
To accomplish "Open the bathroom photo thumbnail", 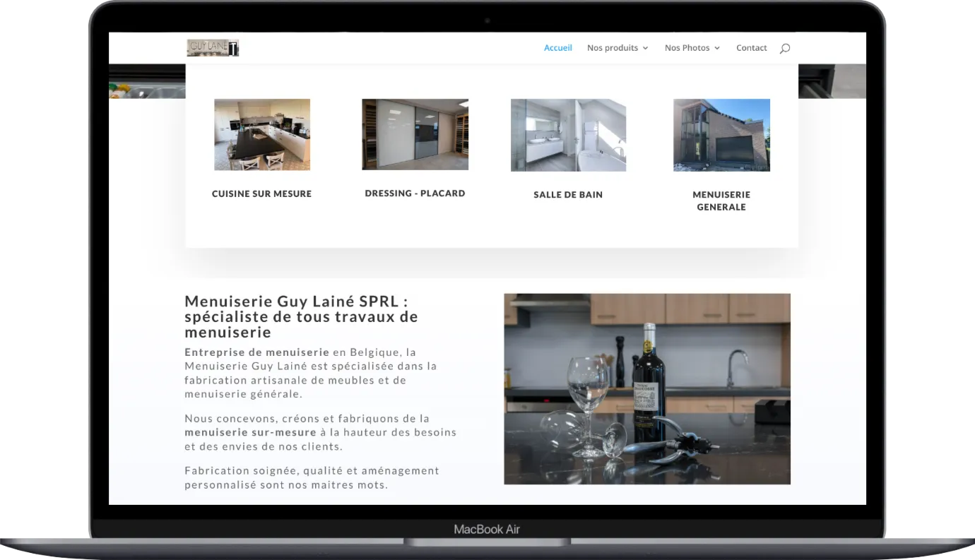I will 568,135.
